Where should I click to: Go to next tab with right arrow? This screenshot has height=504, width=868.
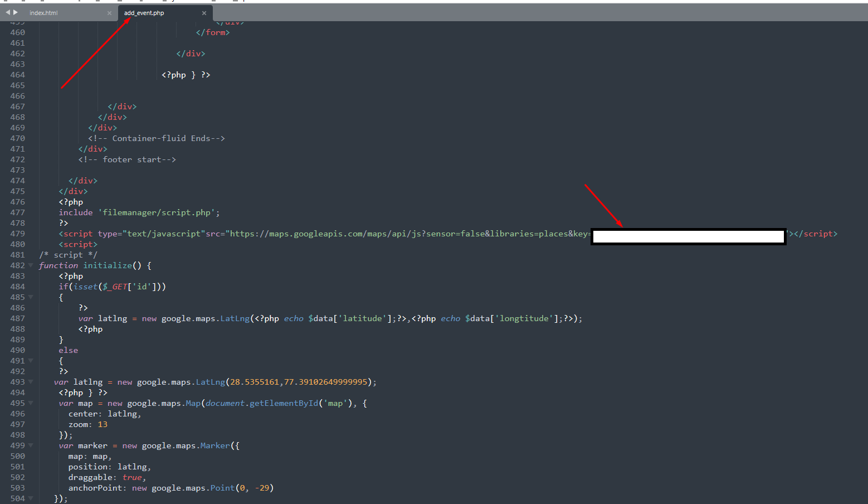coord(16,12)
